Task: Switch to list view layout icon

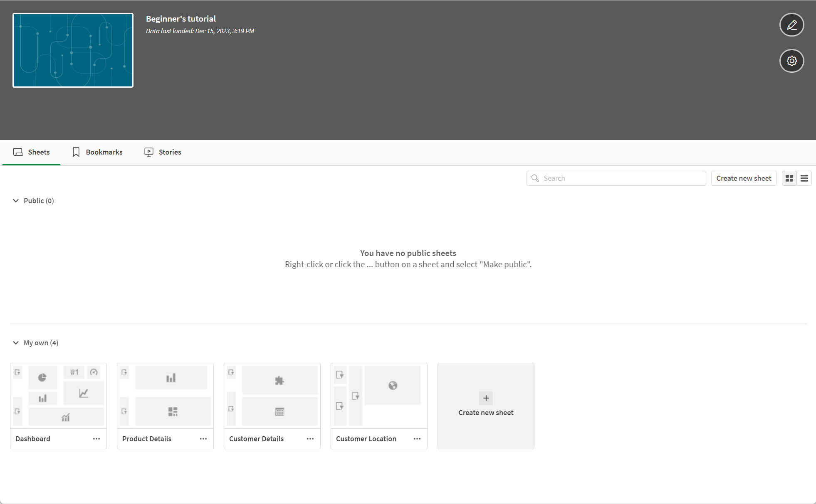Action: (x=804, y=179)
